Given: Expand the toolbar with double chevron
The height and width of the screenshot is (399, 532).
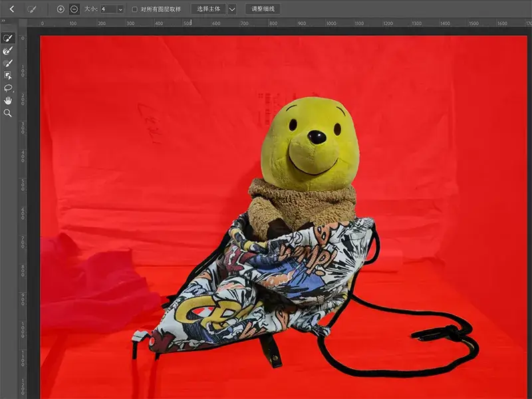Looking at the screenshot, I should click(x=3, y=21).
